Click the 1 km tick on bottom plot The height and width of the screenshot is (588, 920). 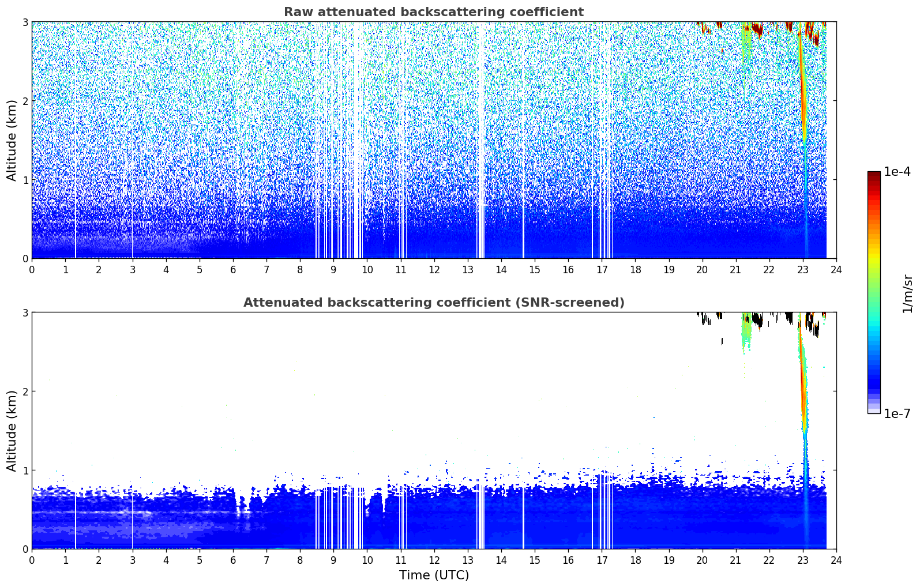[x=25, y=470]
